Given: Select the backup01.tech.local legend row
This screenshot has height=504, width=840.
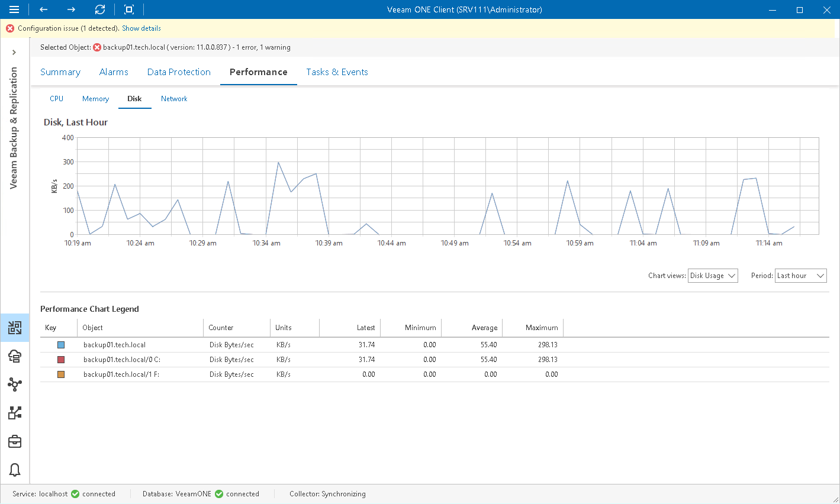Looking at the screenshot, I should coord(435,345).
